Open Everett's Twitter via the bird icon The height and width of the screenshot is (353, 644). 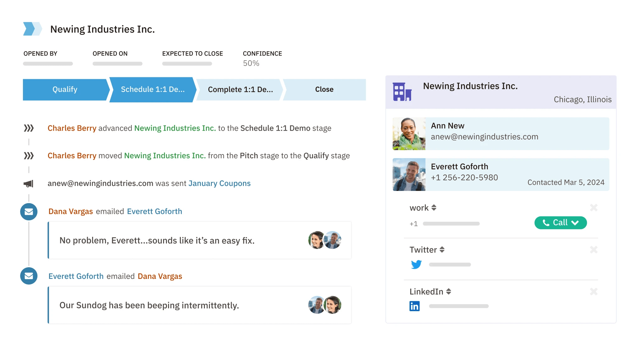tap(416, 264)
